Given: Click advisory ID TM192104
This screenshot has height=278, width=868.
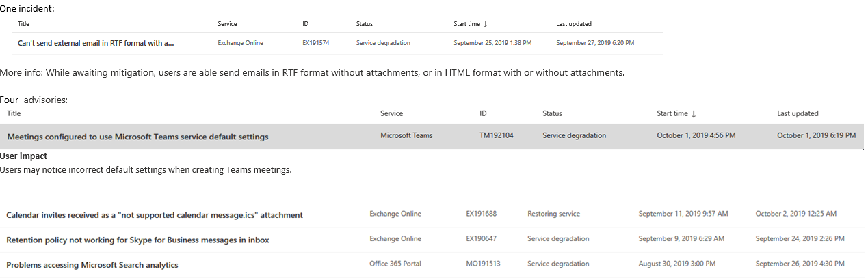Looking at the screenshot, I should pos(496,135).
